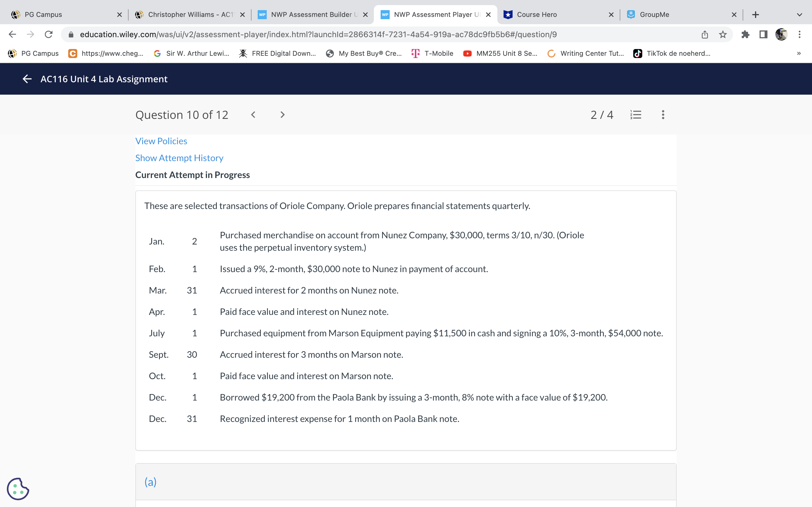Click Show Attempt History link
Screen dimensions: 812x507
click(x=179, y=158)
